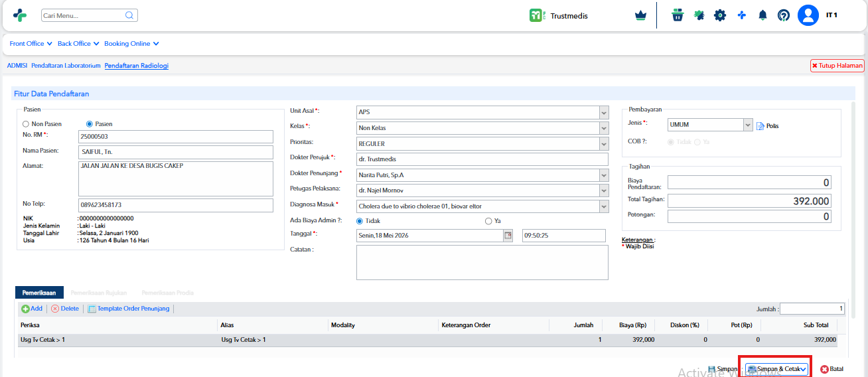Open the gear settings icon
868x377 pixels.
click(x=720, y=15)
